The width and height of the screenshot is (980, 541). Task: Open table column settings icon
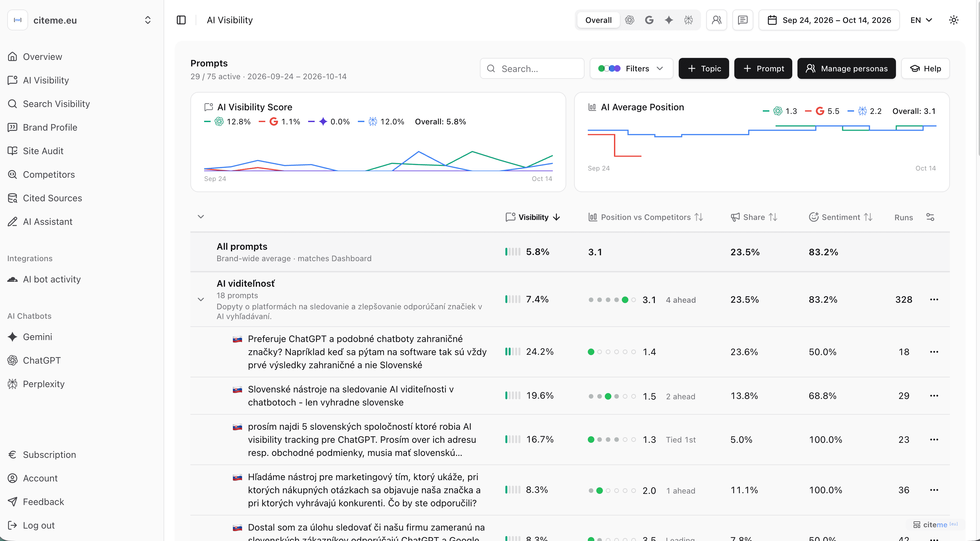click(930, 217)
